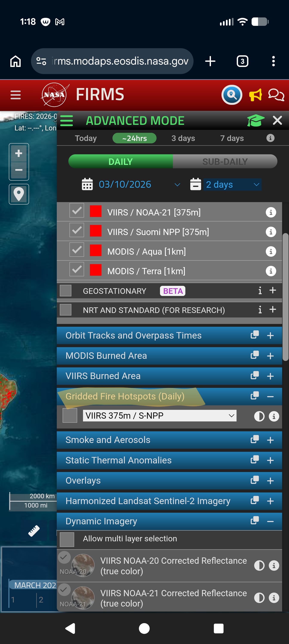The image size is (289, 644).
Task: Click red swatch for MODIS / Aqua
Action: (x=96, y=250)
